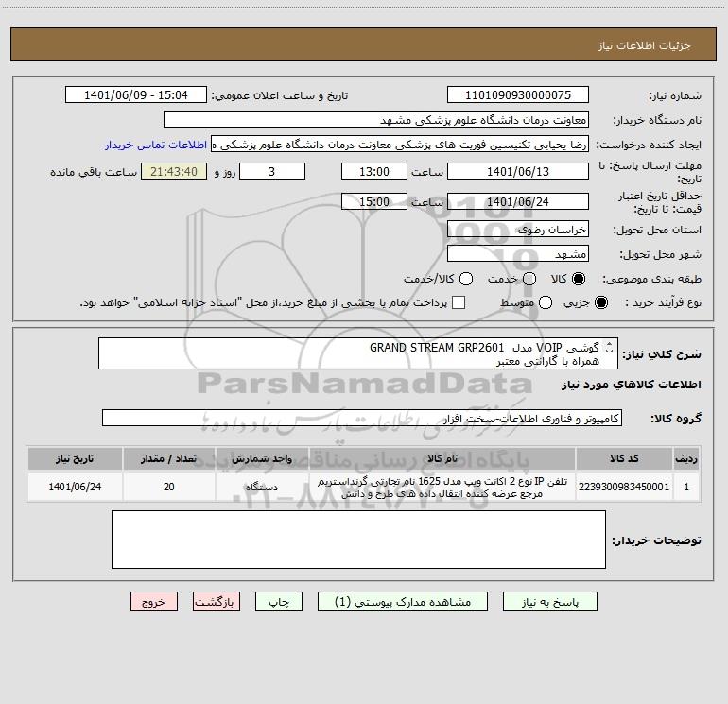Click the اطلاعات کالاهای مورد نیاز heading

click(632, 385)
